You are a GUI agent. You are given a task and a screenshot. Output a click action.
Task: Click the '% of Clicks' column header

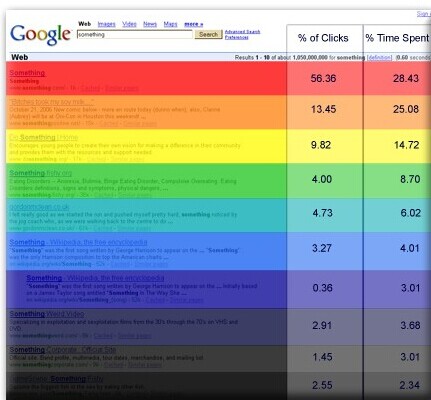(x=323, y=38)
